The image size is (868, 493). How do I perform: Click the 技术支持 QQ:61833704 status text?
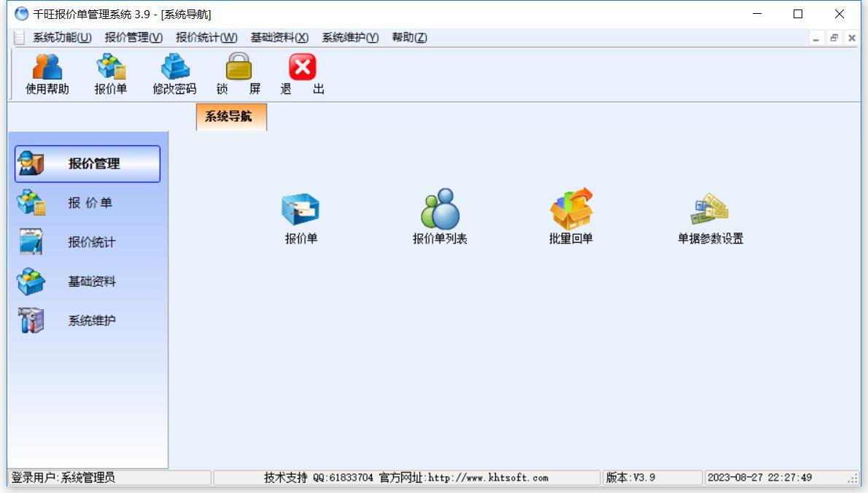point(319,478)
